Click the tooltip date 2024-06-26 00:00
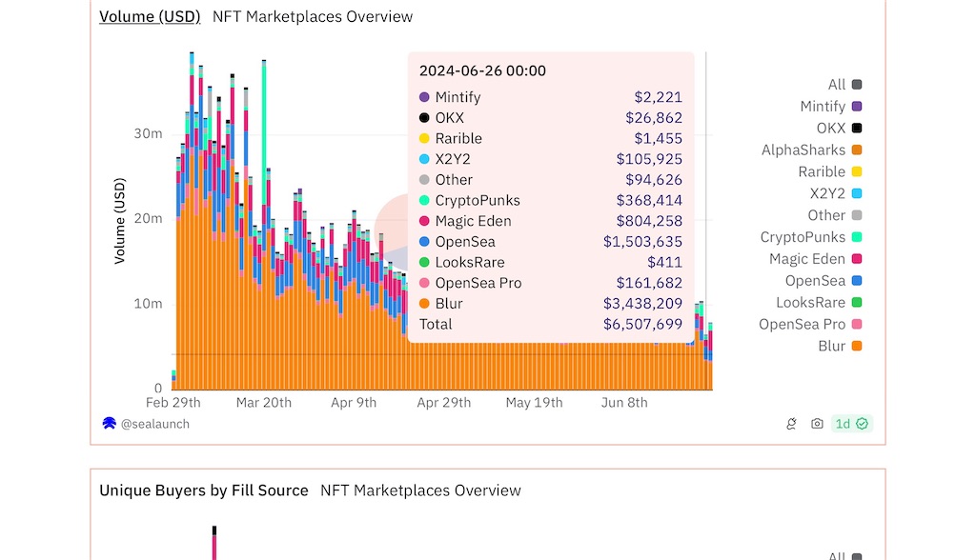The image size is (976, 560). [482, 70]
